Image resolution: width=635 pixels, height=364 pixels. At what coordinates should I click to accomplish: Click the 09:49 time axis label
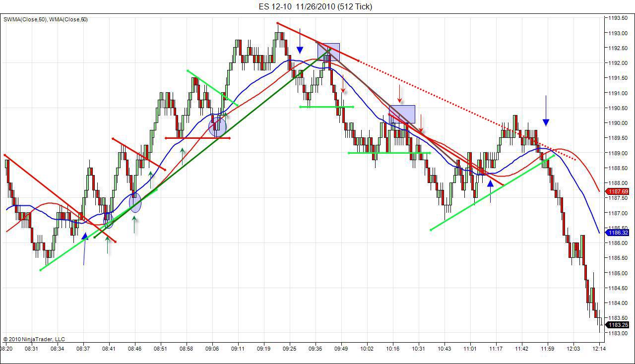(341, 349)
